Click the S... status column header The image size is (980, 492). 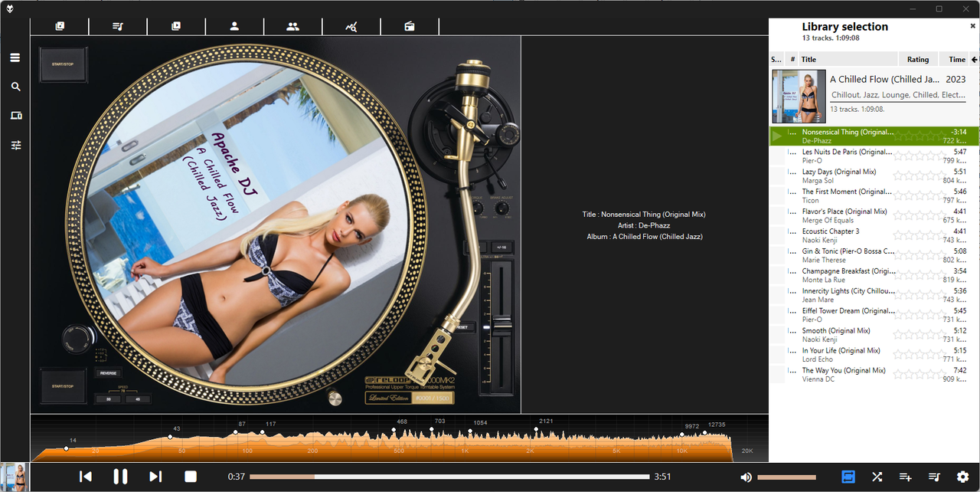pos(776,59)
